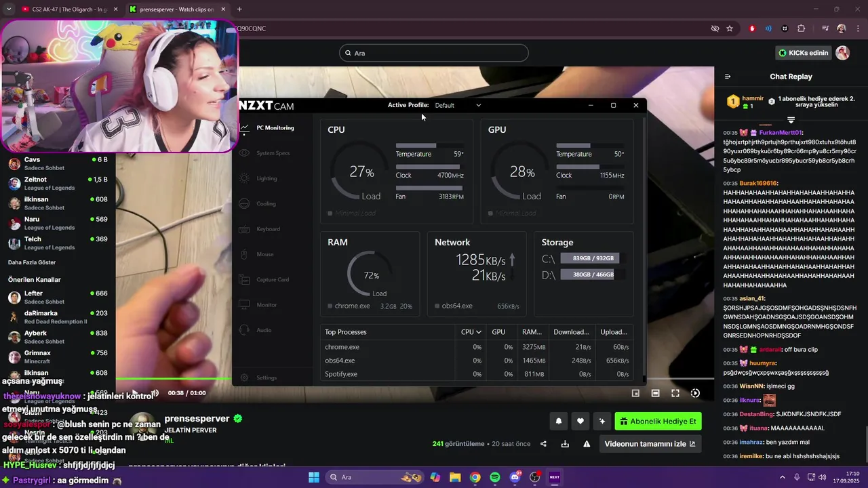Expand the gift leaderboard handle in chat
The width and height of the screenshot is (868, 488).
pyautogui.click(x=791, y=120)
